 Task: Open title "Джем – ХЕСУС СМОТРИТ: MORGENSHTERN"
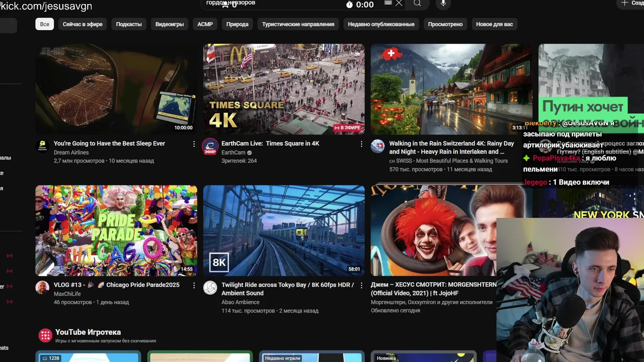pyautogui.click(x=433, y=289)
